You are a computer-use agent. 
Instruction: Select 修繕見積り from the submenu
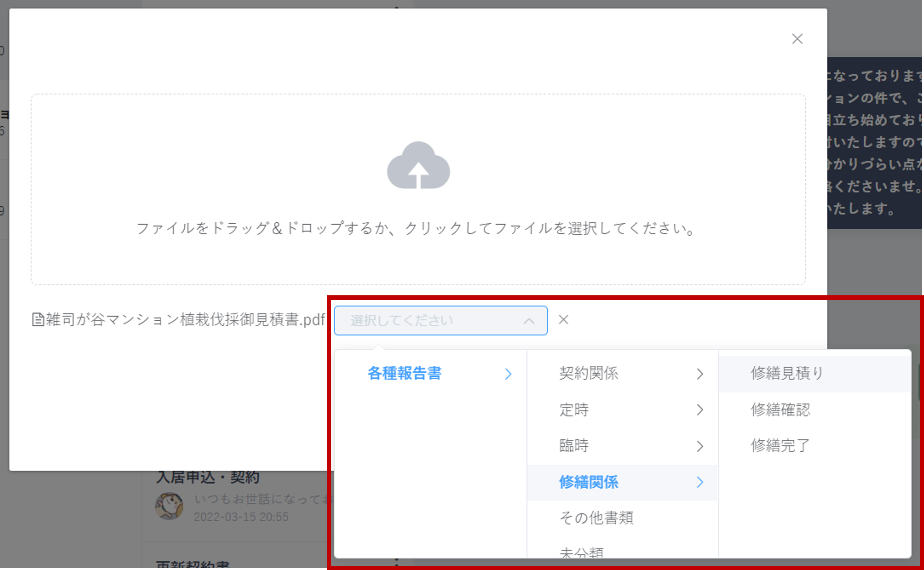[x=787, y=373]
